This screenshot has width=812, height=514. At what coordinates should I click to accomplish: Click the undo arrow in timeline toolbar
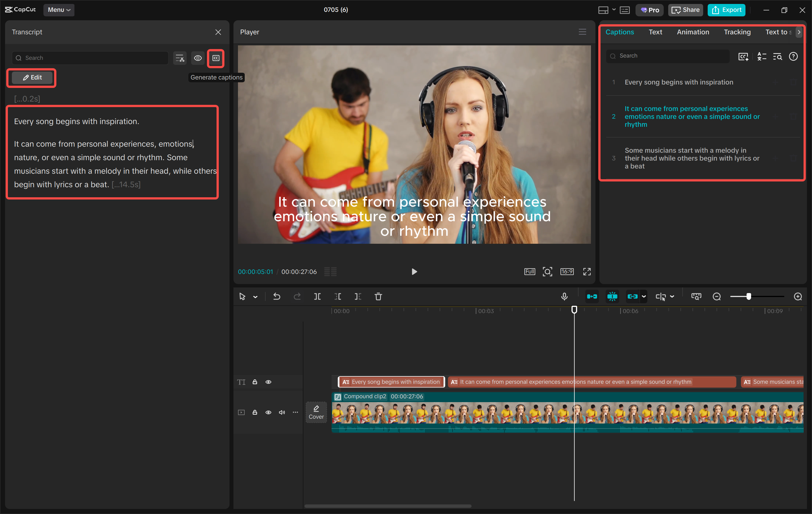(277, 297)
